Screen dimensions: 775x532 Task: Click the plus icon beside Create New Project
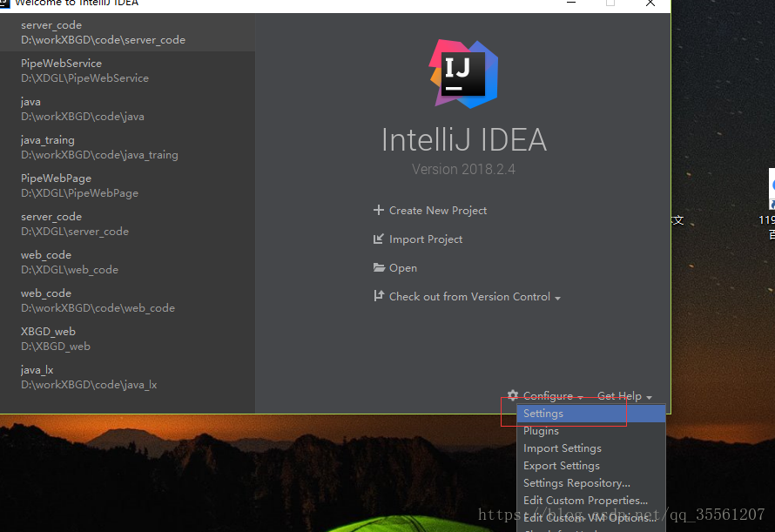(x=379, y=210)
